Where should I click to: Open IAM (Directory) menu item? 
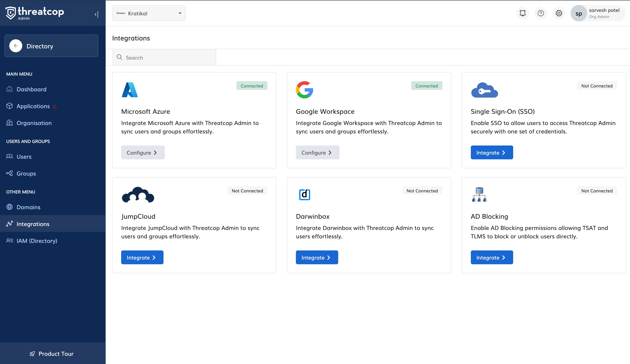point(53,241)
